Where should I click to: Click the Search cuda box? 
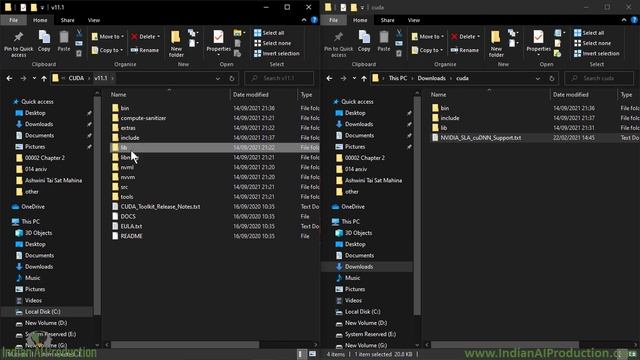pyautogui.click(x=599, y=78)
